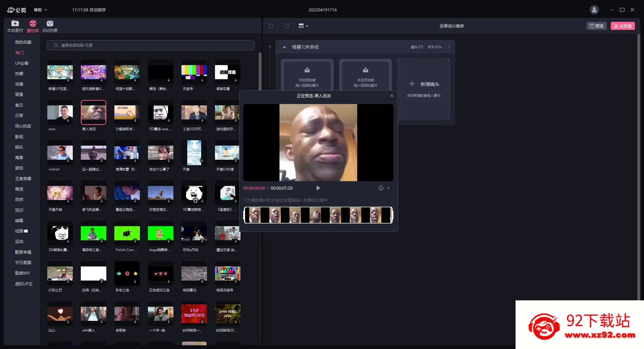Click the 去剪辑 go-to-edit button
The image size is (644, 349).
623,26
